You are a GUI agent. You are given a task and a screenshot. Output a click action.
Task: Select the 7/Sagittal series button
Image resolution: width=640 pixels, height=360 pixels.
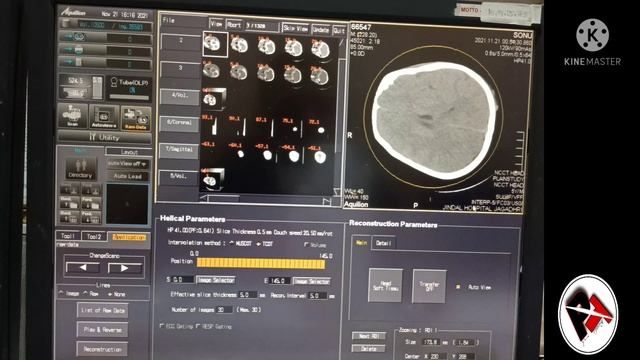(x=179, y=150)
